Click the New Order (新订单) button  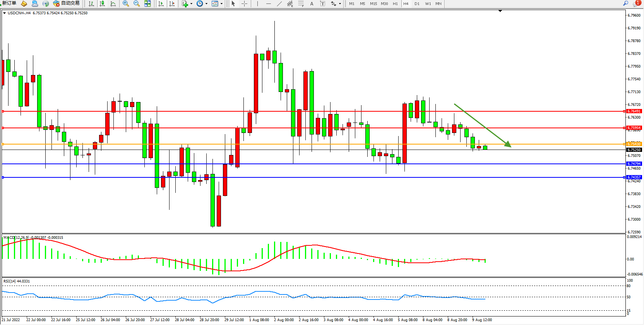pyautogui.click(x=9, y=3)
